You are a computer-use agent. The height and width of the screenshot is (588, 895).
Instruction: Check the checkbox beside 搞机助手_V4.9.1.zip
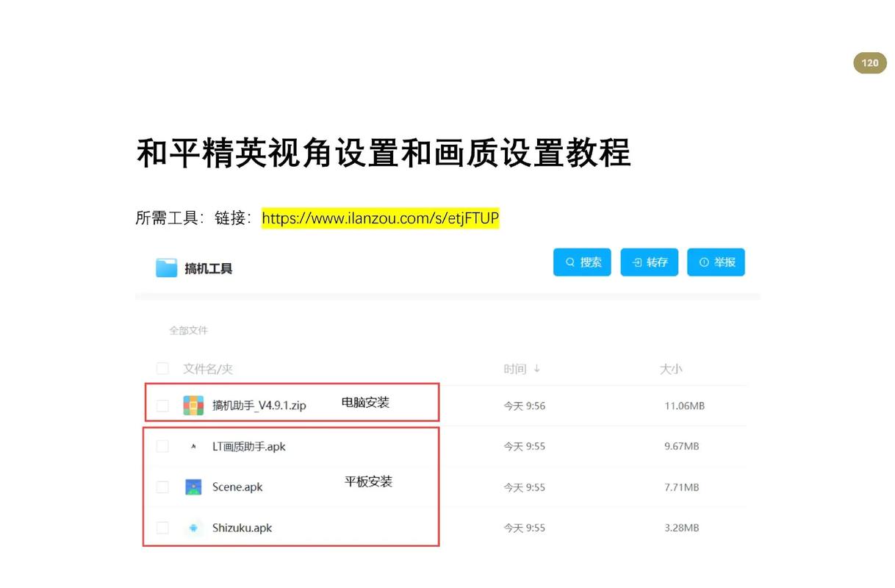click(162, 405)
